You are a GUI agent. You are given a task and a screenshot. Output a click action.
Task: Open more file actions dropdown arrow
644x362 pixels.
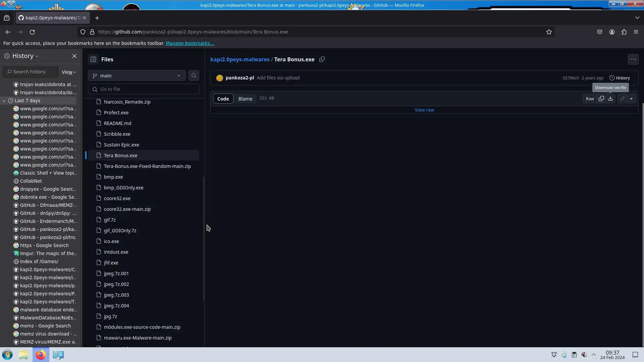[x=631, y=99]
